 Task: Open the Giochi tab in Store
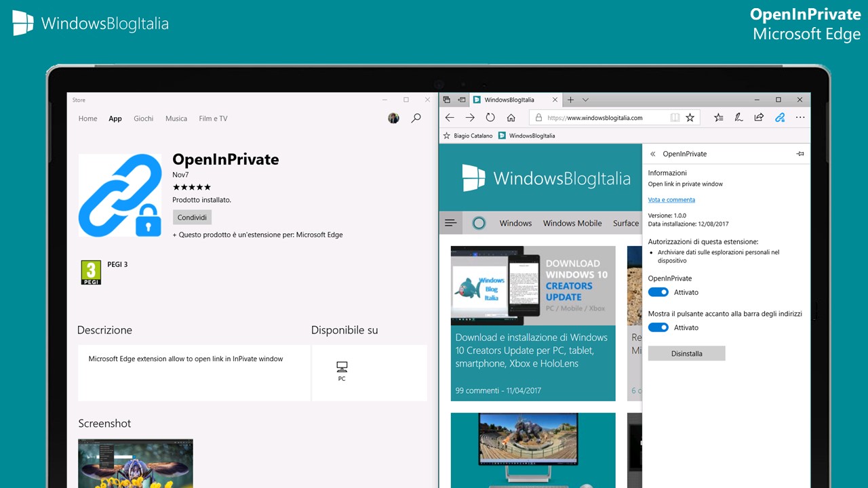point(144,119)
